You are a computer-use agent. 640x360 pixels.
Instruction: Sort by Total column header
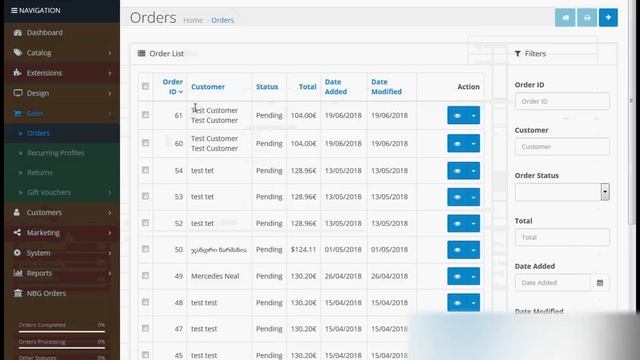pyautogui.click(x=307, y=87)
